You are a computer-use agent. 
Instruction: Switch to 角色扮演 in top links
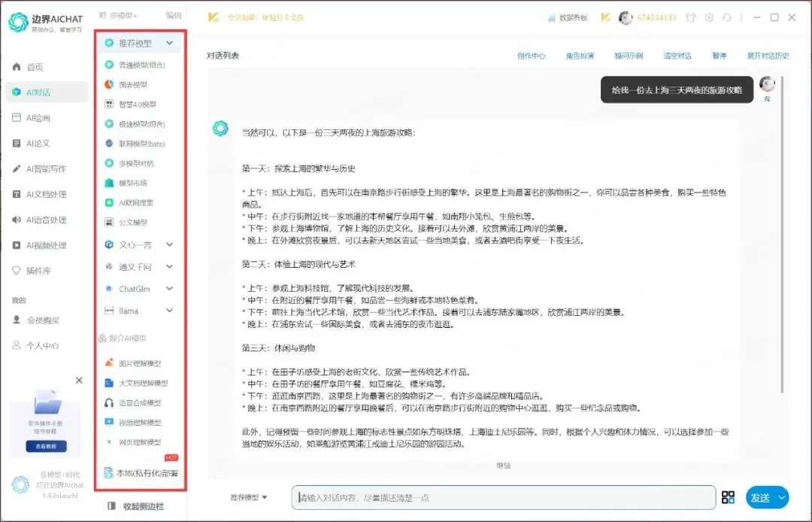pyautogui.click(x=580, y=56)
